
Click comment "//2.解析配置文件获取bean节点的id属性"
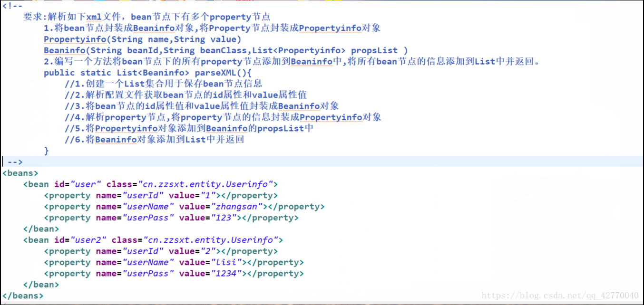tap(186, 95)
